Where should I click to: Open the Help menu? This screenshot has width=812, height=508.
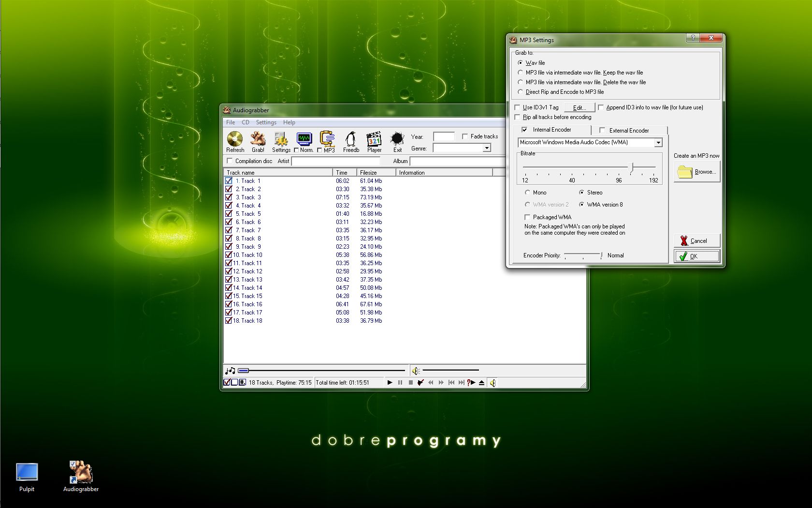pyautogui.click(x=289, y=122)
